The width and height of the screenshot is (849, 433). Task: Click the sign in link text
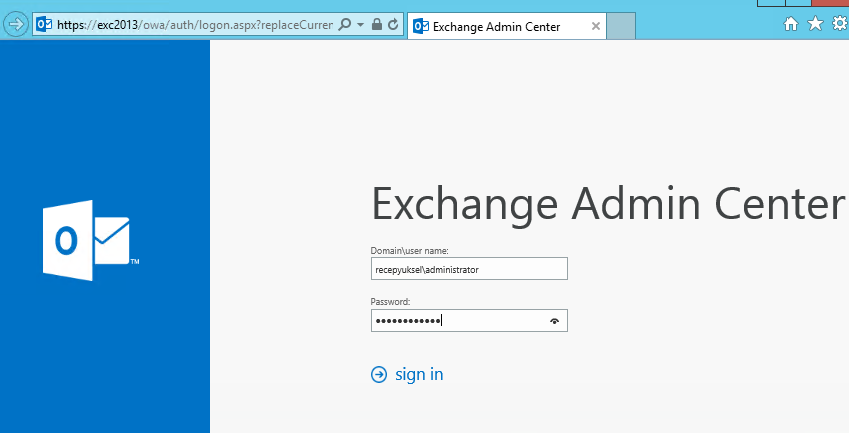[x=419, y=375]
